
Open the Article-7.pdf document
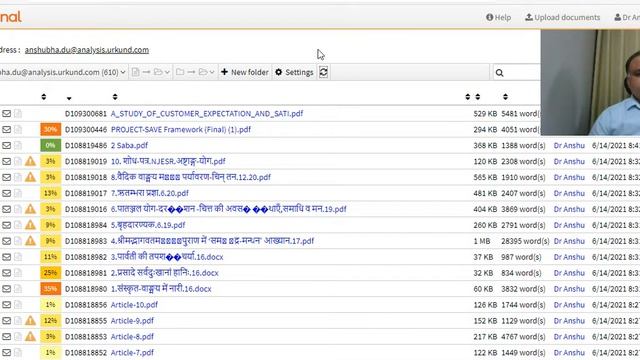(x=132, y=352)
